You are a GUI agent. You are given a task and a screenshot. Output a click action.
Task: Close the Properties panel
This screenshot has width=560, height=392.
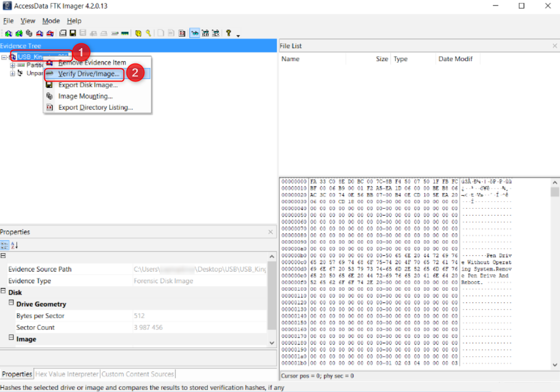[270, 232]
